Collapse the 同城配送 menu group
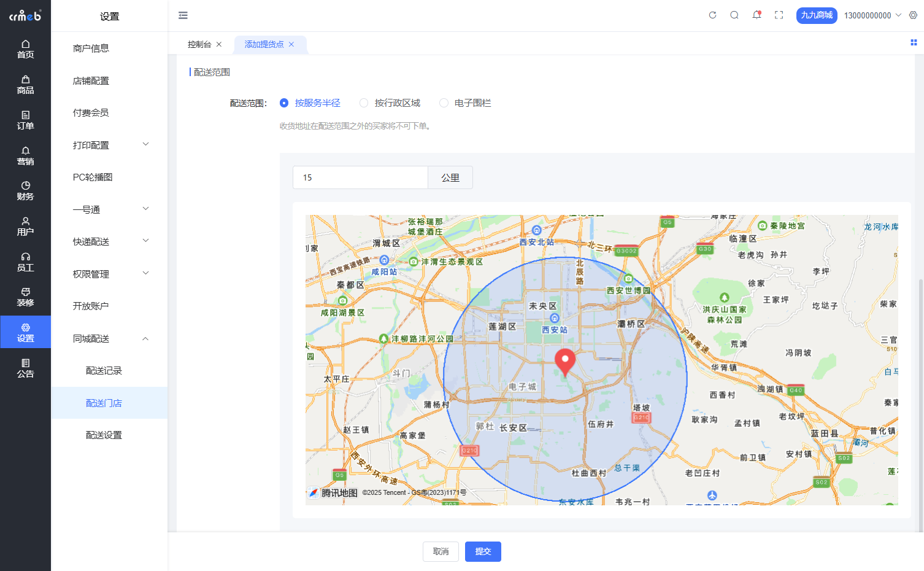This screenshot has height=571, width=924. click(x=109, y=339)
